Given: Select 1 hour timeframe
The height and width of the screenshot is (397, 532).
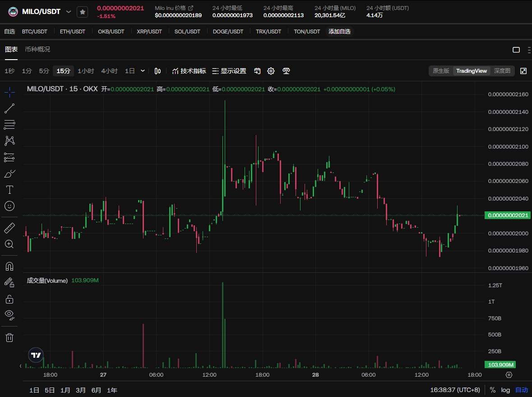Looking at the screenshot, I should pos(86,71).
